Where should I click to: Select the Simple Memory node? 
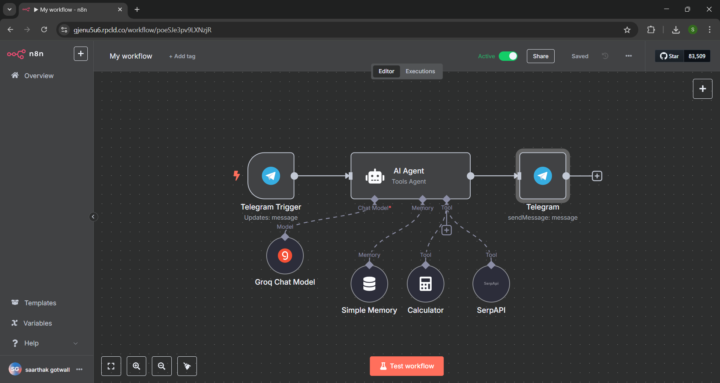click(x=369, y=284)
